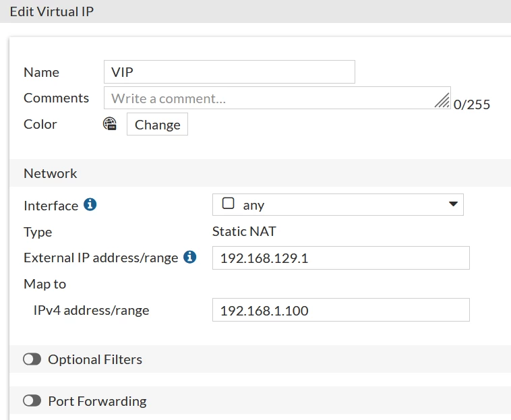Click the Type label
This screenshot has height=420, width=511.
click(x=38, y=232)
